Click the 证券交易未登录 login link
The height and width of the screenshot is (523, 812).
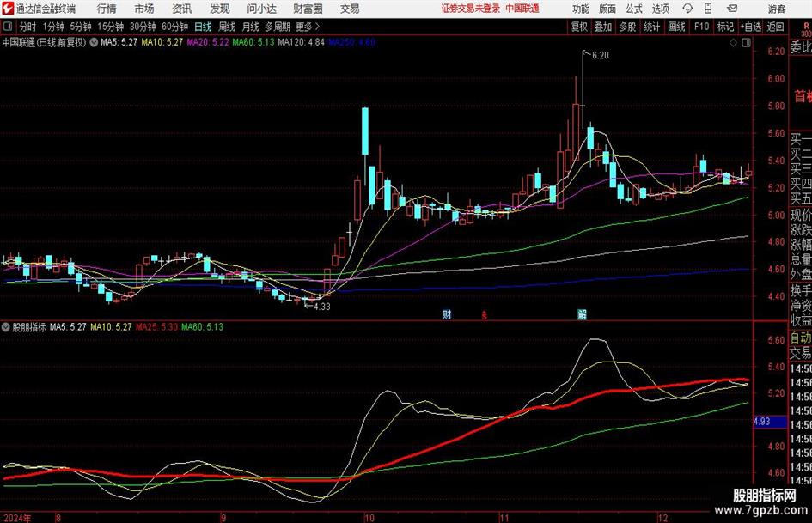471,9
